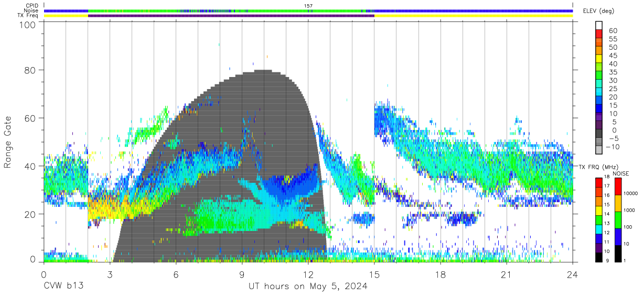
Task: Click the −5 label on elevation colorbar
Action: point(613,139)
